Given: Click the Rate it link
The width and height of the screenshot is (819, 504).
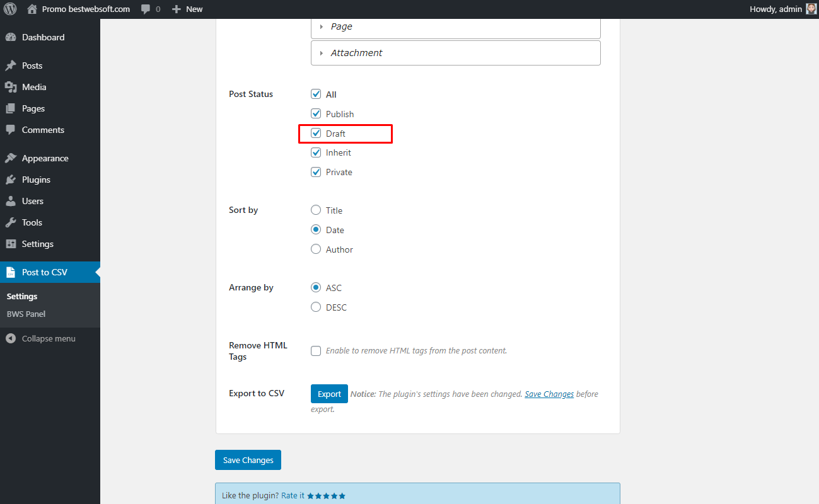Looking at the screenshot, I should click(x=293, y=496).
